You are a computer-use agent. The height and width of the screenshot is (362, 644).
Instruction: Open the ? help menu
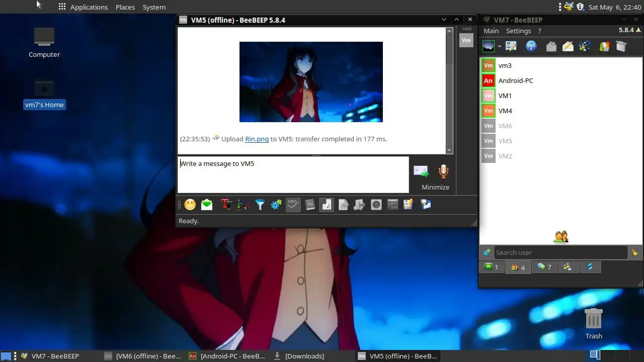pyautogui.click(x=540, y=31)
